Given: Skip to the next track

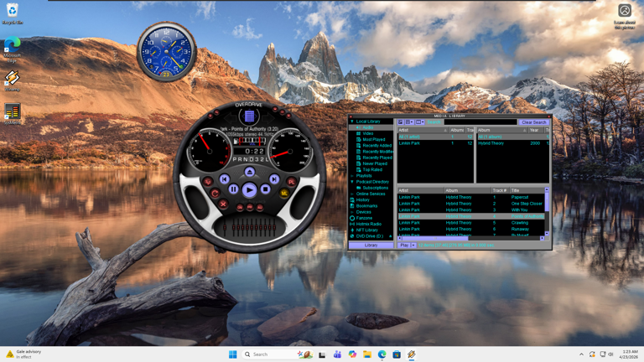Looking at the screenshot, I should pos(274,179).
